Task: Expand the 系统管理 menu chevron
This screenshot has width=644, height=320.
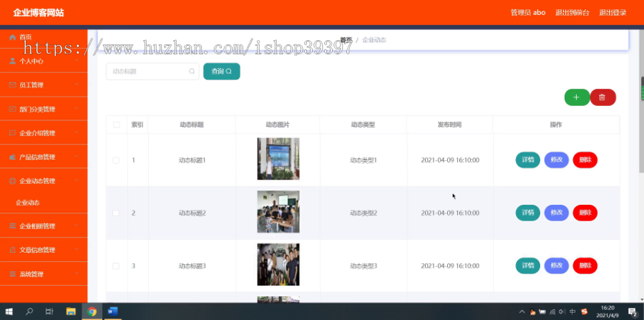Action: point(77,274)
